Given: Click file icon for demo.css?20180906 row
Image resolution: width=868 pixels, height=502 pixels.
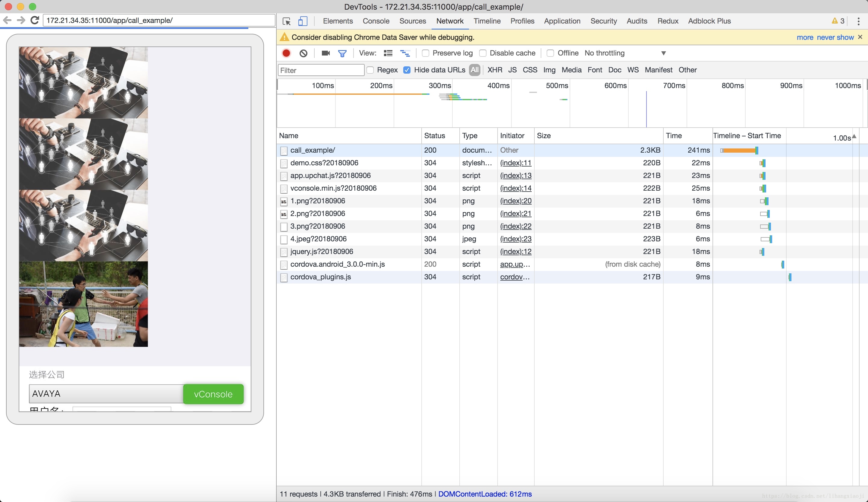Looking at the screenshot, I should (284, 164).
